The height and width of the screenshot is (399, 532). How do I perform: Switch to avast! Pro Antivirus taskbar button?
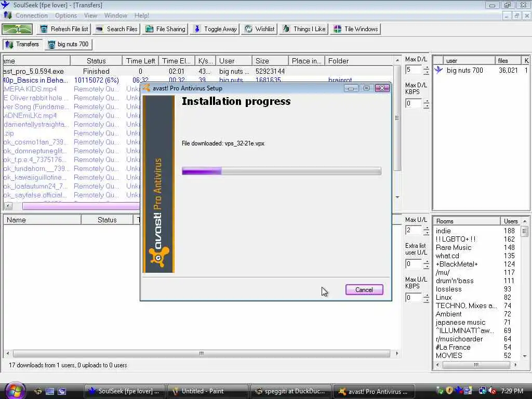coord(374,391)
